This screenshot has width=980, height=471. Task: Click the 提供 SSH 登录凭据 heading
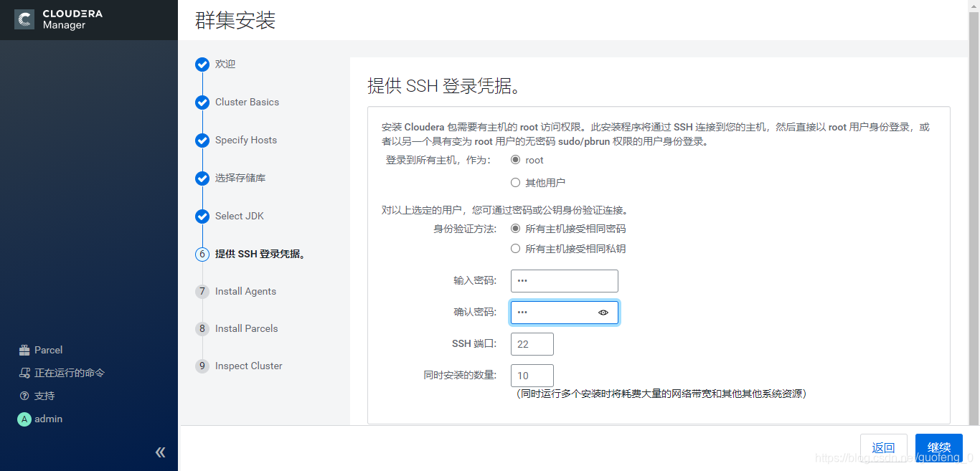443,86
